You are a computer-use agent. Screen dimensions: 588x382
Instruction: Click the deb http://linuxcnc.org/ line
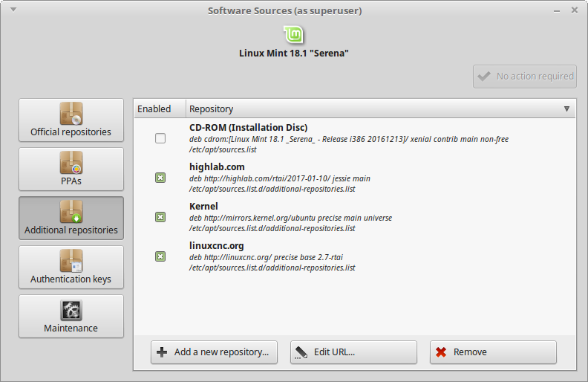pos(266,257)
